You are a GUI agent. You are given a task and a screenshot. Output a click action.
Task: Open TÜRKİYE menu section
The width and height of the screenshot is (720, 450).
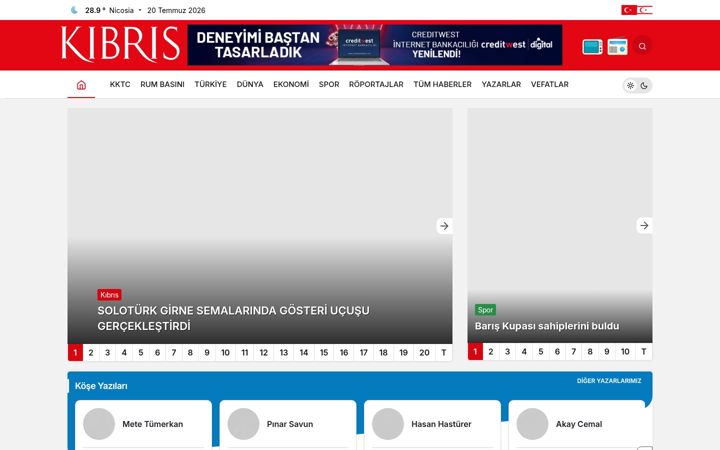[210, 84]
